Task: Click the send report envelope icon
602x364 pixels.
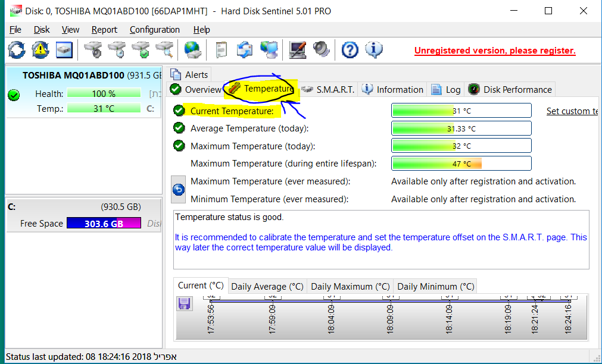Action: [245, 50]
